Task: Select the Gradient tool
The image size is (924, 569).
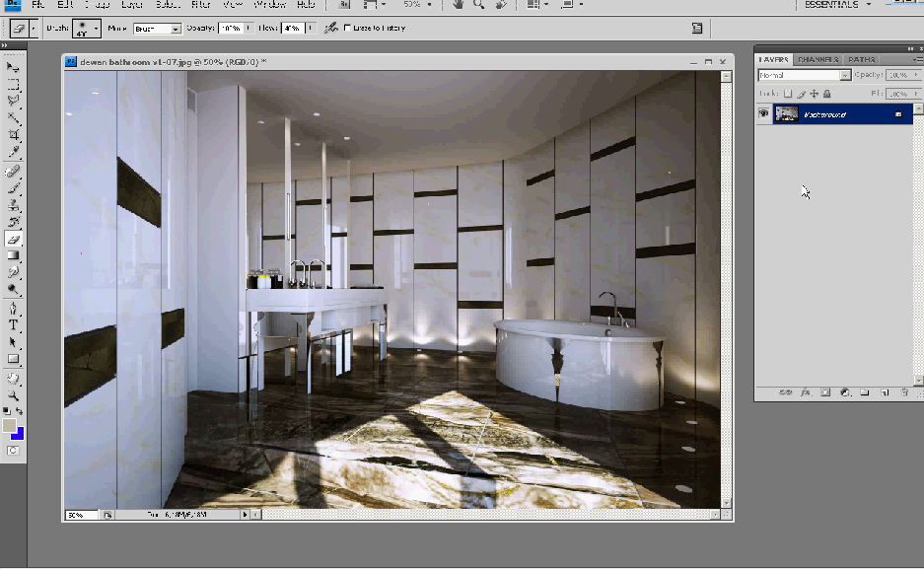Action: click(x=13, y=255)
